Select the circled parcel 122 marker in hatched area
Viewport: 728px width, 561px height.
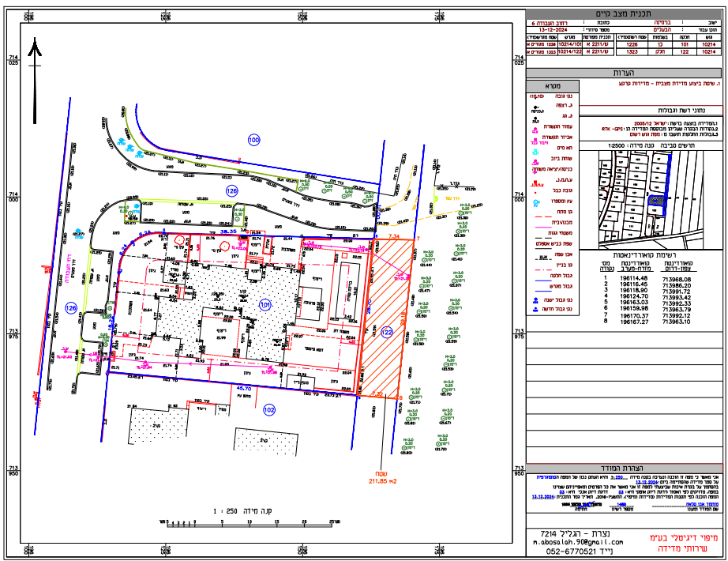pos(386,332)
